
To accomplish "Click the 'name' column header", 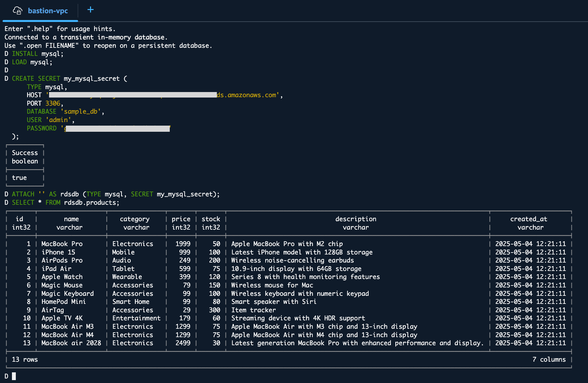I will click(71, 219).
